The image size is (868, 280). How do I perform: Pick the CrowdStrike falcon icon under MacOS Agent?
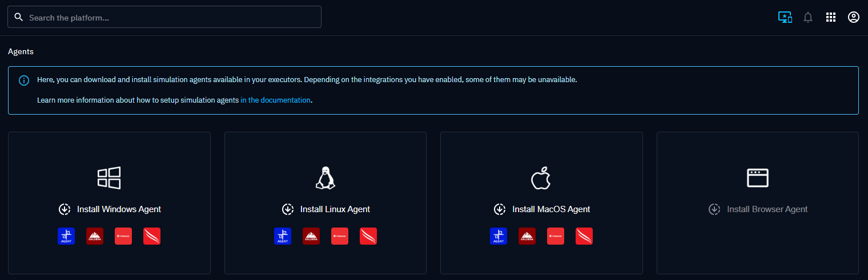click(x=584, y=236)
